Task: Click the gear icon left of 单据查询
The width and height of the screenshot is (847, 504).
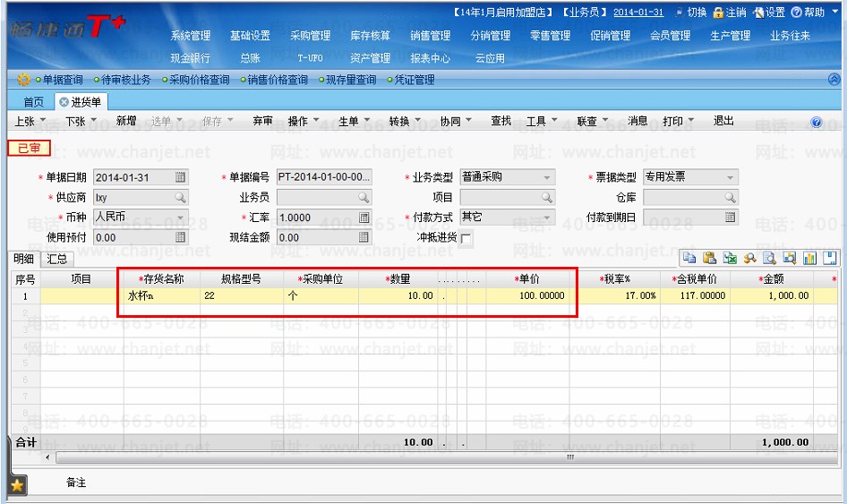Action: 23,80
